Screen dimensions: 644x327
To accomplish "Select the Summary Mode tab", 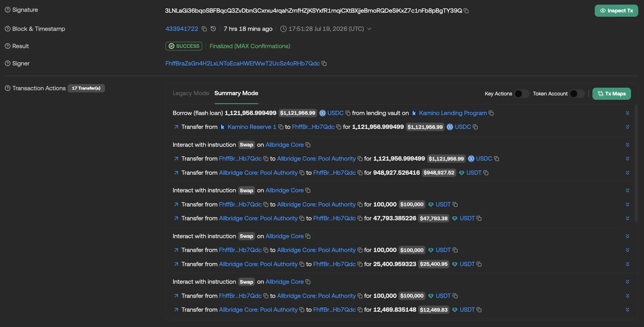I will click(x=236, y=93).
